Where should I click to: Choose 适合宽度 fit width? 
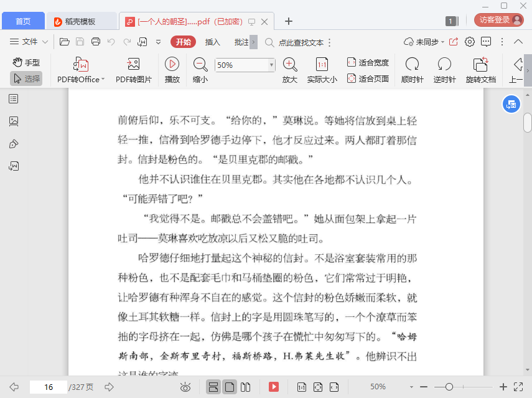[x=368, y=62]
